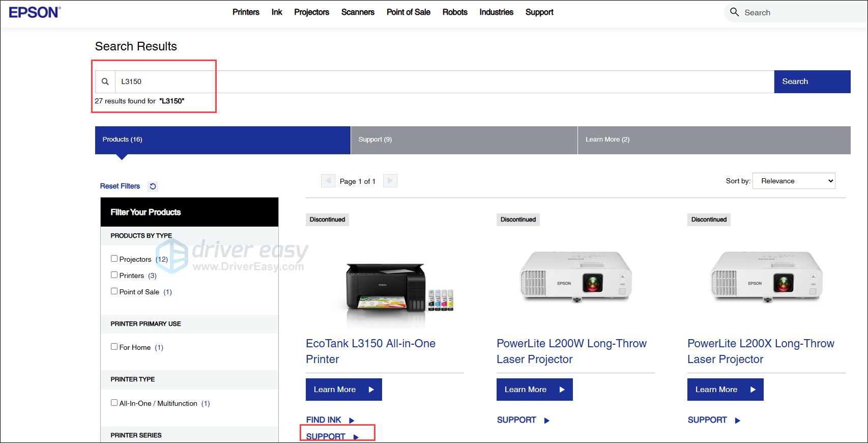The image size is (868, 443).
Task: Go to previous results page arrow
Action: pos(328,181)
